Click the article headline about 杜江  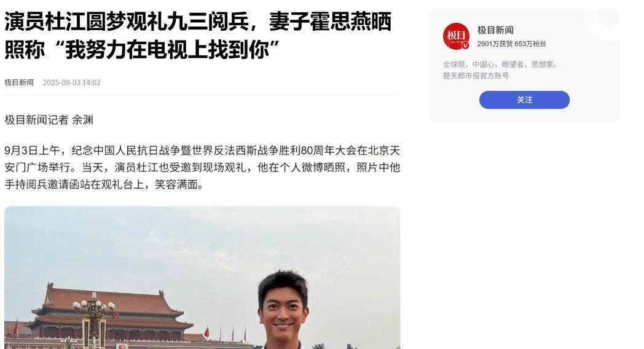tap(198, 36)
